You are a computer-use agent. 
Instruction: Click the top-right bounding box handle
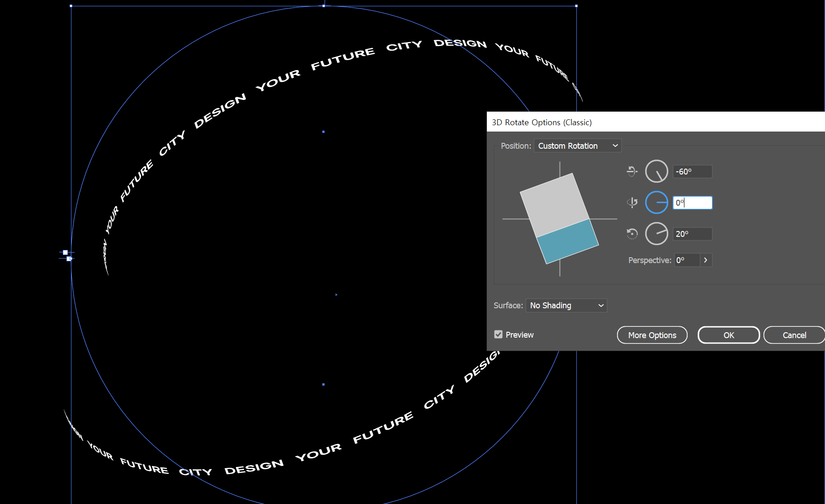coord(576,6)
